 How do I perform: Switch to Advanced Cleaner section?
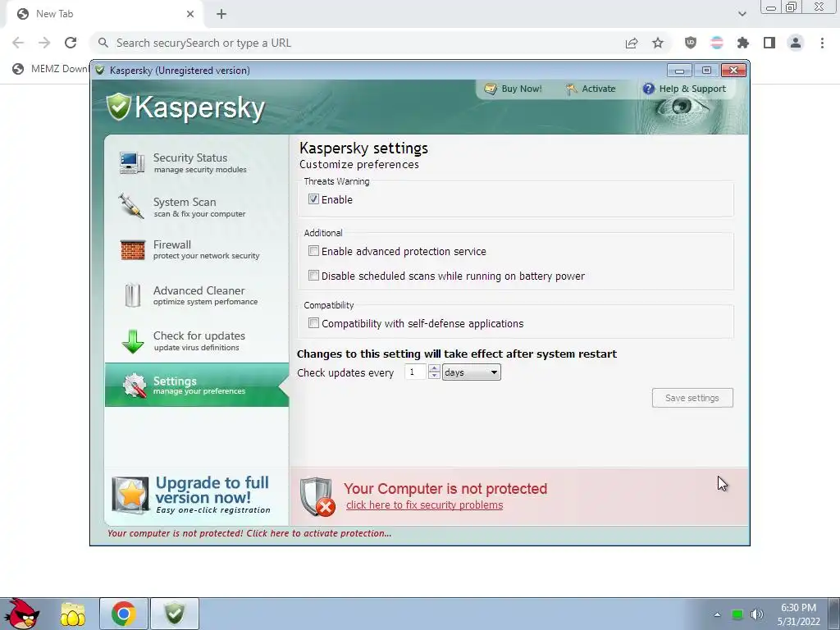(x=197, y=295)
